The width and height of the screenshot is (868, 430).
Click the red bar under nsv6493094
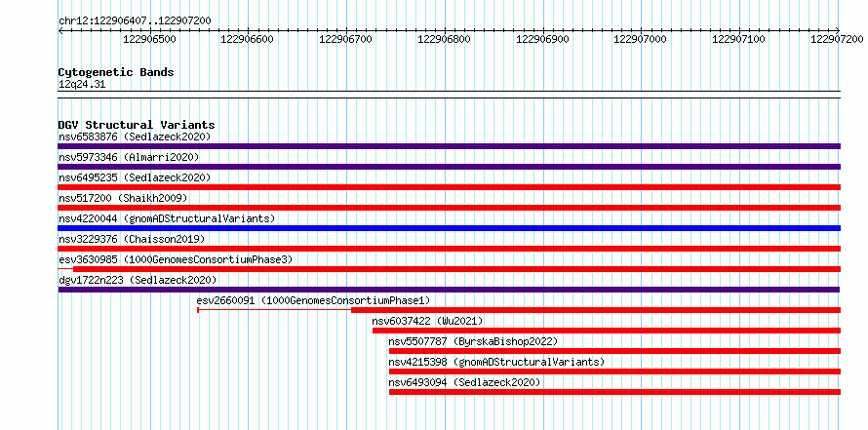click(614, 392)
